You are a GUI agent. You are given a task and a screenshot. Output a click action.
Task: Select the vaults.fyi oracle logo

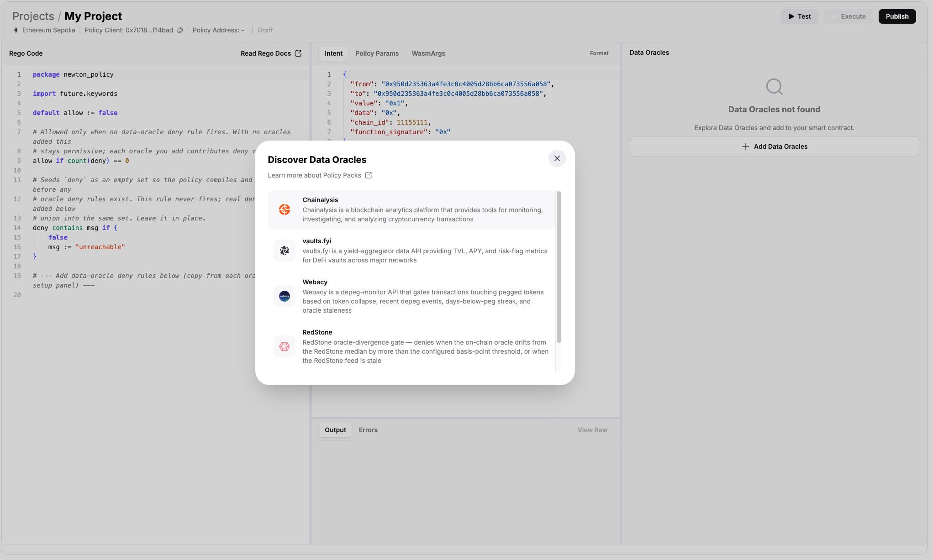285,251
